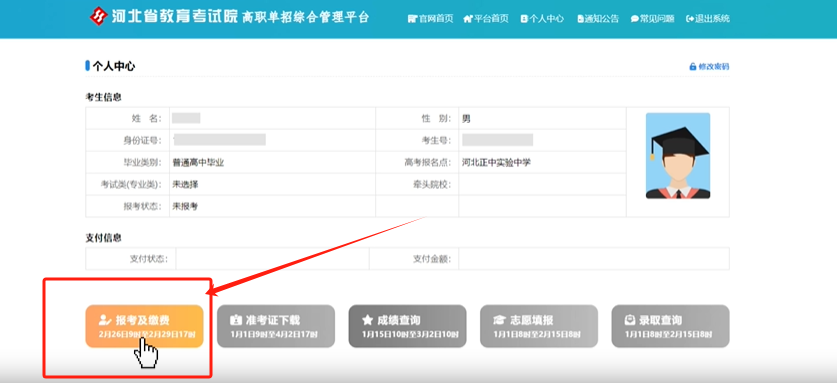Viewport: 837px width, 383px height.
Task: Click the graduation cap icon on 志愿填报
Action: click(x=499, y=320)
